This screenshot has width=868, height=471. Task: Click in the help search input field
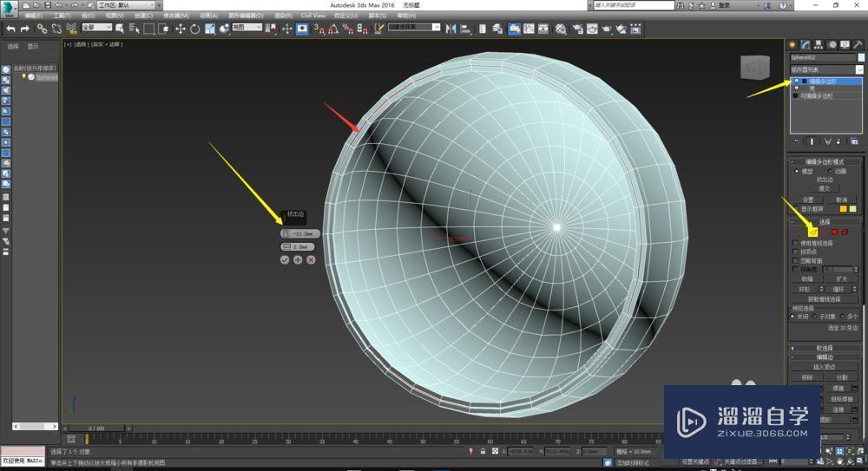pyautogui.click(x=634, y=5)
